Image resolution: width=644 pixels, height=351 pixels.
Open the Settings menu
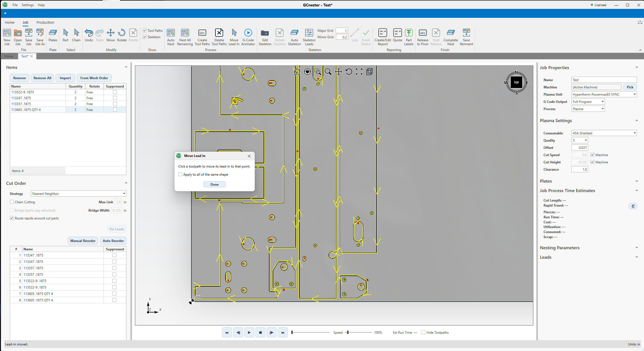[x=28, y=5]
